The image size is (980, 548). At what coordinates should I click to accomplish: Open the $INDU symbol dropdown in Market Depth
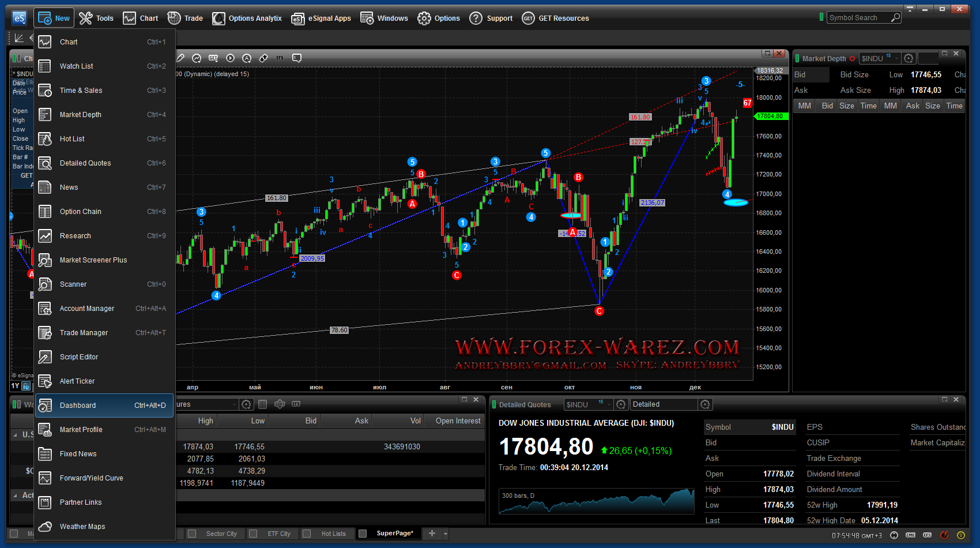pyautogui.click(x=896, y=58)
